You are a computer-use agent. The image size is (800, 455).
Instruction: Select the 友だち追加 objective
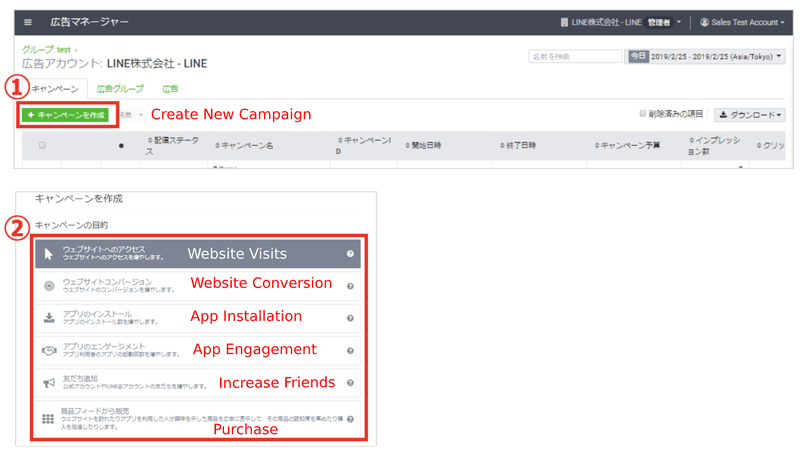(197, 383)
